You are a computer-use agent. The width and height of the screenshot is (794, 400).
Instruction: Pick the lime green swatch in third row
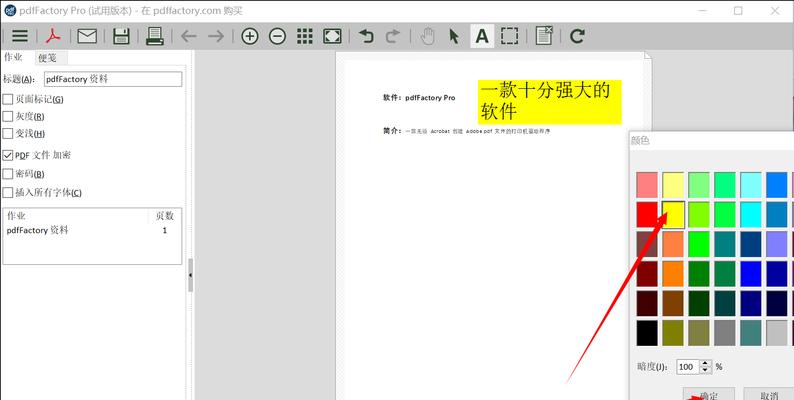pos(699,244)
